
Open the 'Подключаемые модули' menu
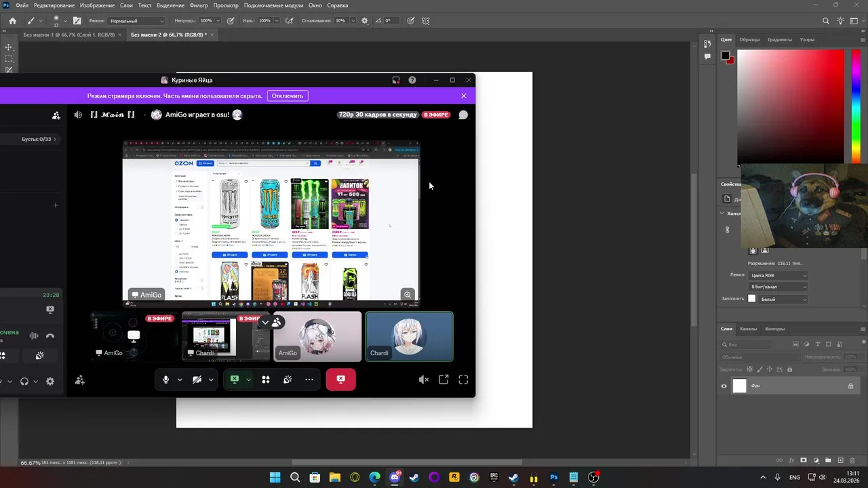coord(273,5)
